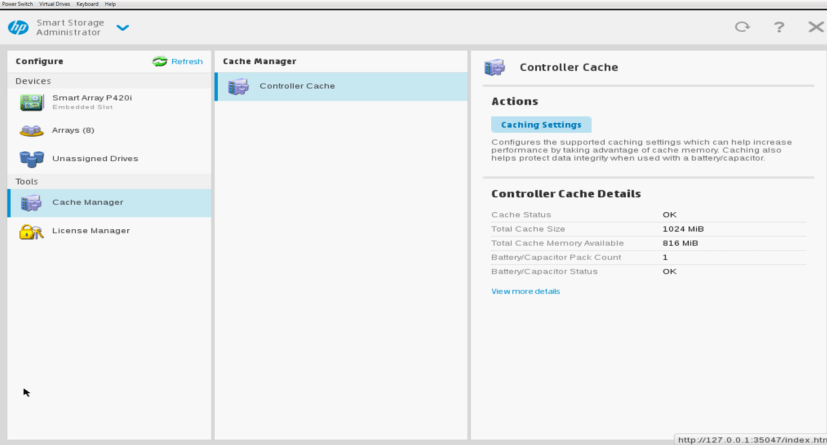Open Unassigned Drives entry

109,159
